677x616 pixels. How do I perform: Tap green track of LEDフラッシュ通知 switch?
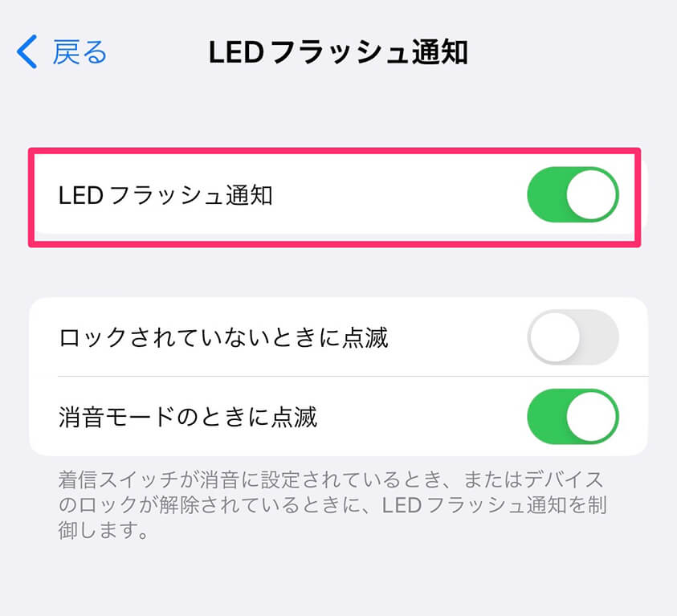[x=546, y=194]
